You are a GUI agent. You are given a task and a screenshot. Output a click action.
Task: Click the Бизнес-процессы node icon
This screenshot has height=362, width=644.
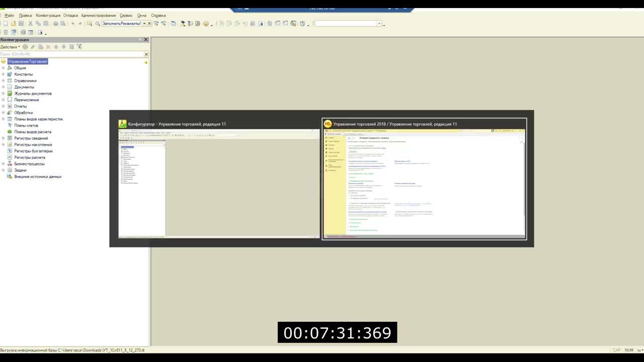(x=10, y=164)
